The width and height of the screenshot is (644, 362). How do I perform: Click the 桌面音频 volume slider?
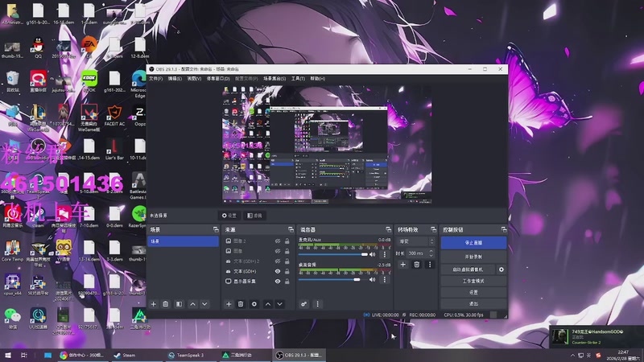[x=333, y=279]
